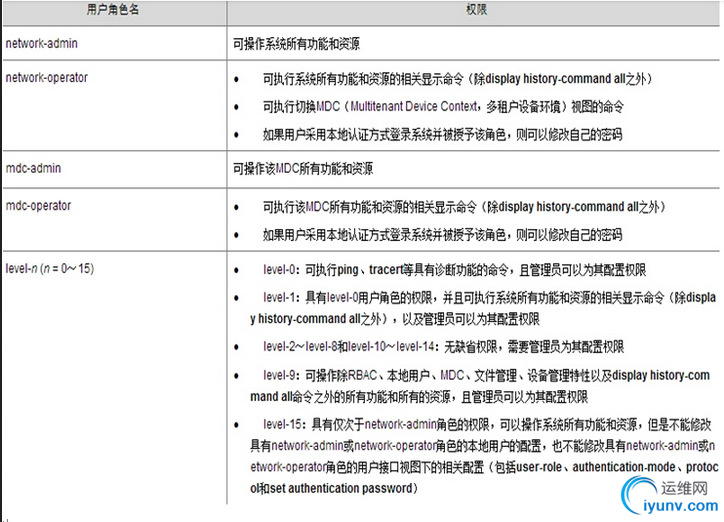Click the line starting etwork-operator角色的用户接口视图
This screenshot has width=724, height=522.
click(484, 467)
